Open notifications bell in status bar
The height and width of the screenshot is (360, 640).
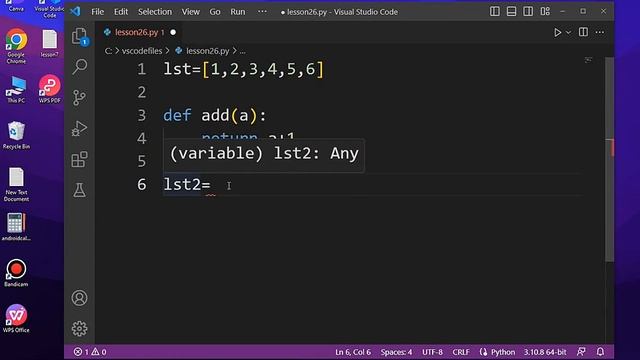(600, 352)
